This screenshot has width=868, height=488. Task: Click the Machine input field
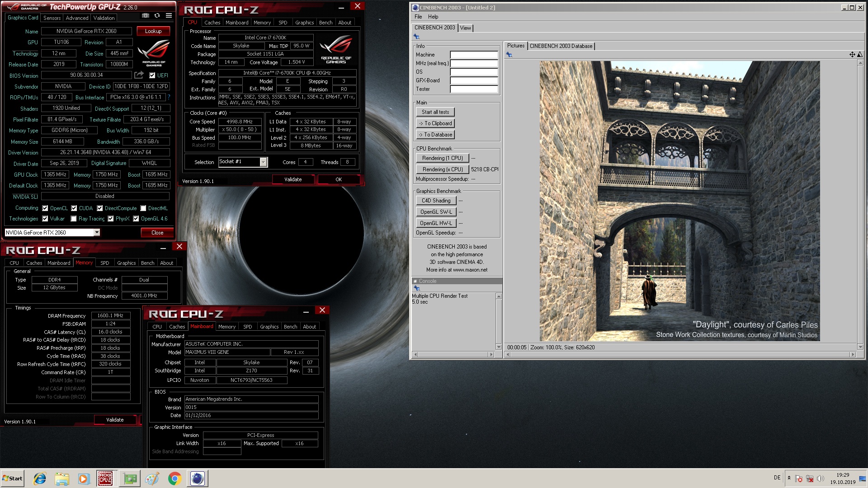474,55
